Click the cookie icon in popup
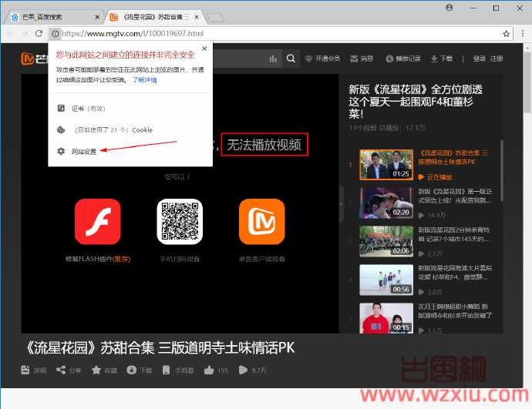 click(x=61, y=129)
